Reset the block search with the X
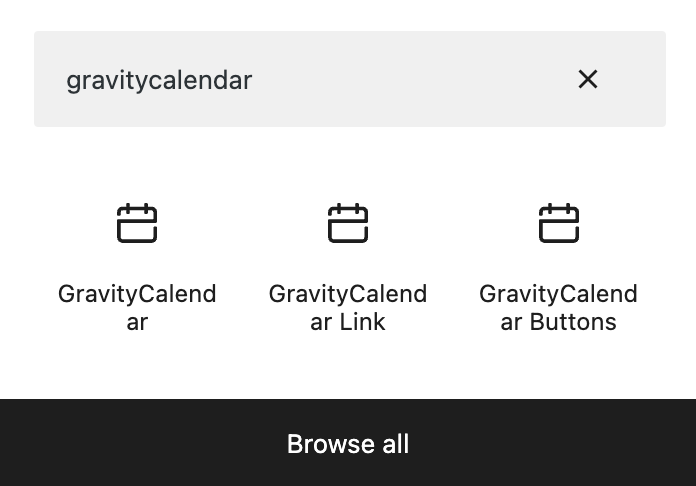Viewport: 696px width, 486px height. click(588, 79)
